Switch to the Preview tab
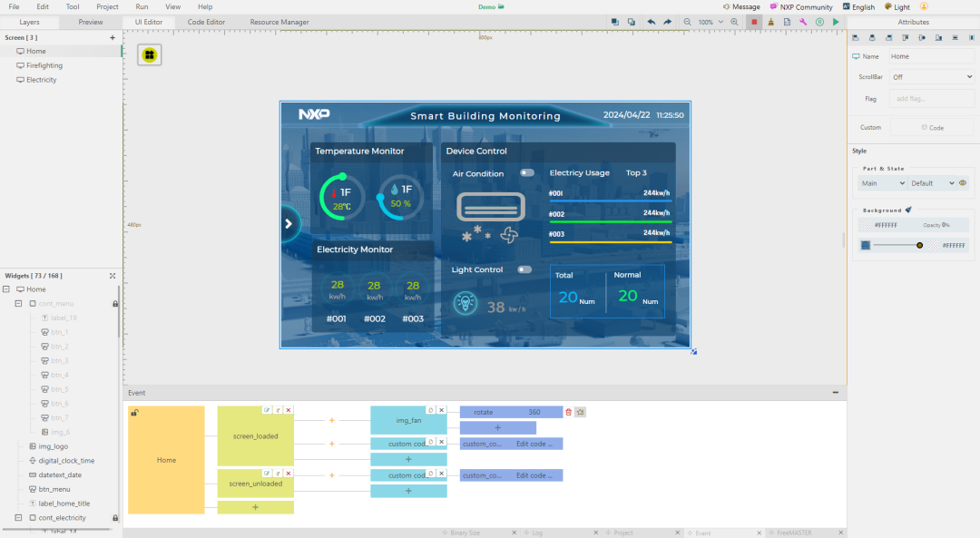The image size is (980, 538). click(91, 22)
